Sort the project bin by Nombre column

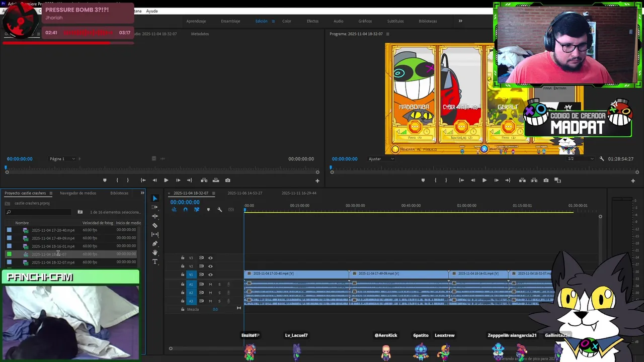click(x=22, y=223)
